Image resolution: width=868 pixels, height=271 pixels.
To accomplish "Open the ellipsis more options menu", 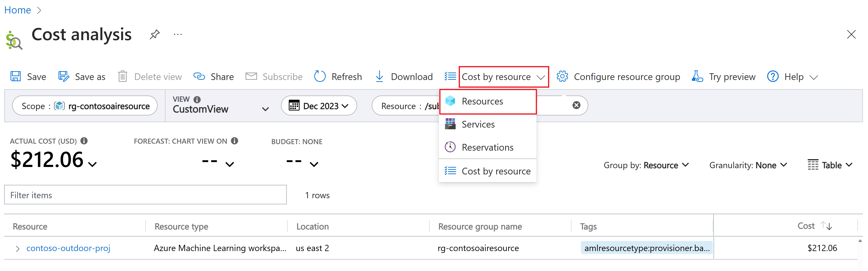I will pos(178,34).
